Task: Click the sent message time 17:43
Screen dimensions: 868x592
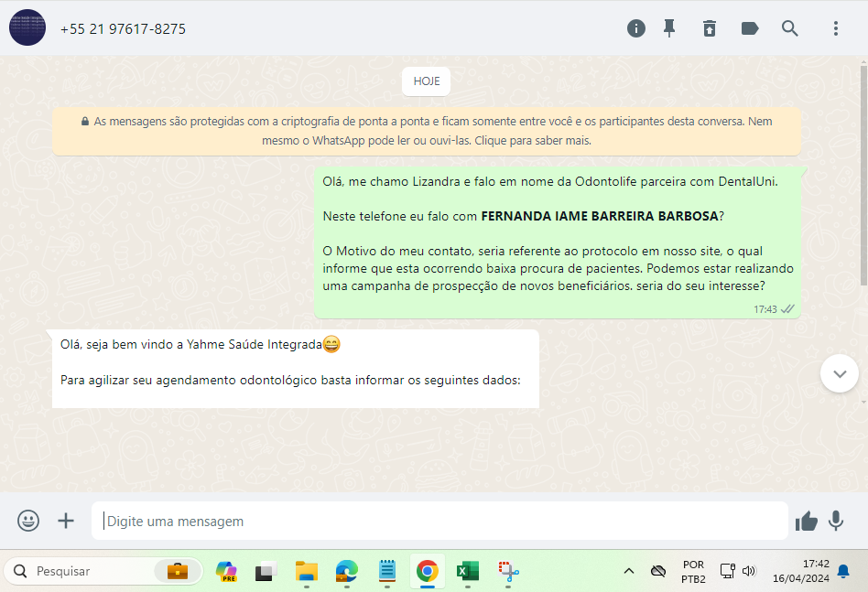Action: pyautogui.click(x=765, y=309)
